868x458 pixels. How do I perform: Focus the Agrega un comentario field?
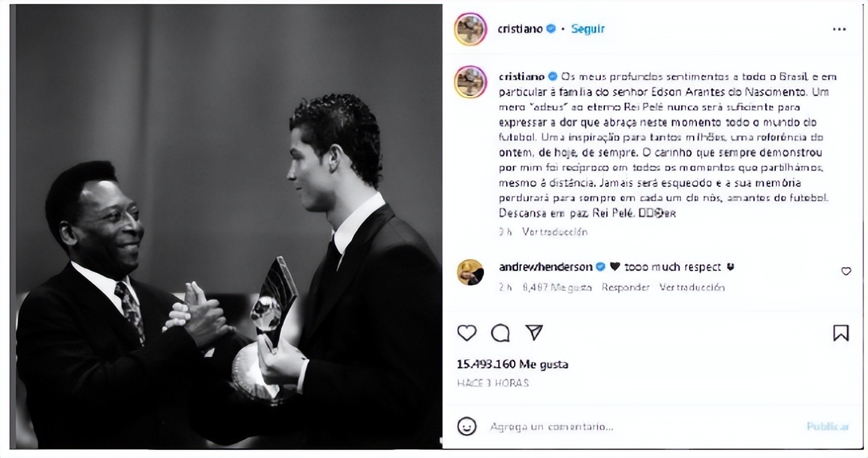tap(641, 426)
